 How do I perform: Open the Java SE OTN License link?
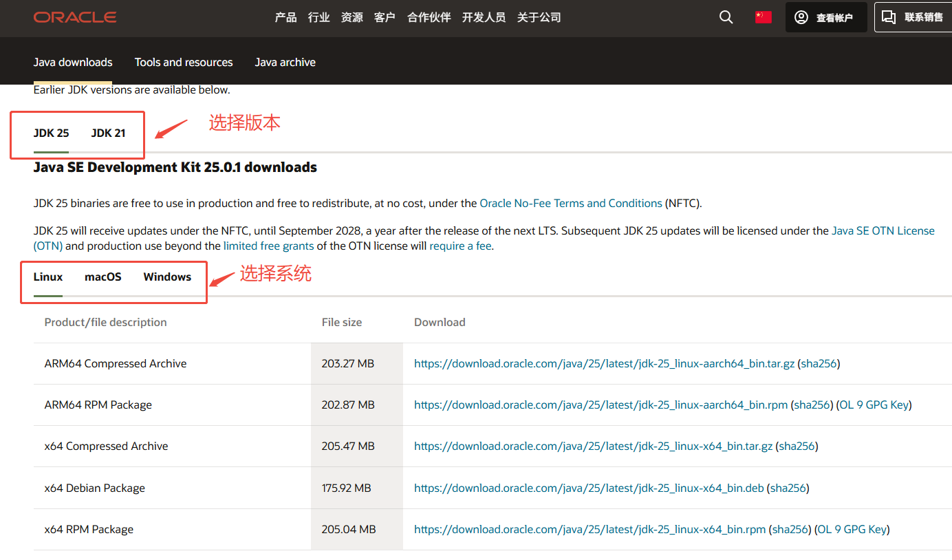point(883,231)
